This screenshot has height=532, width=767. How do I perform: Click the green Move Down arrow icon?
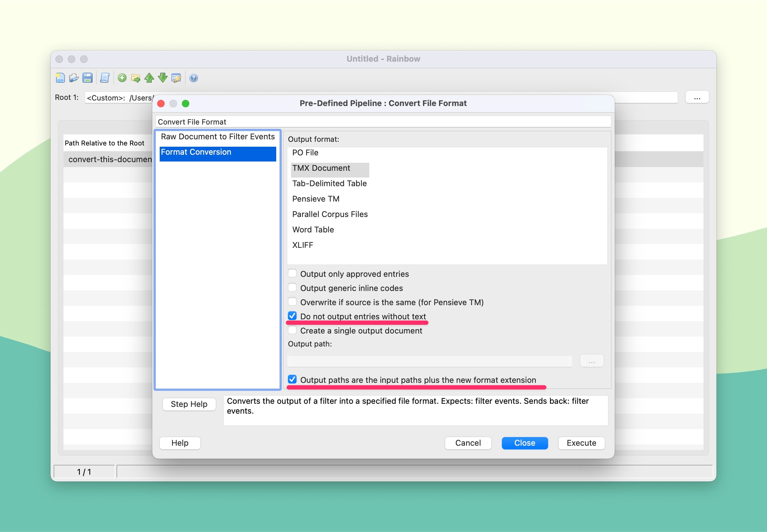[x=163, y=78]
